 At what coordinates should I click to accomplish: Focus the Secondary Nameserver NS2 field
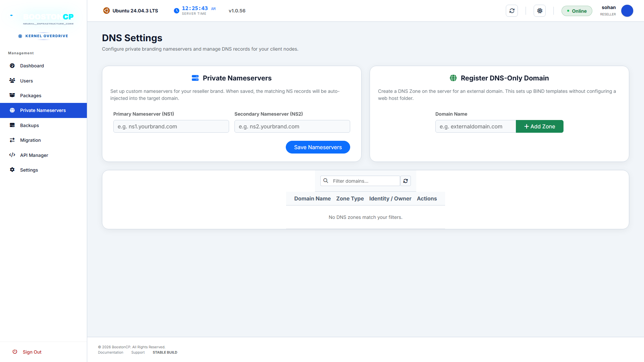pos(292,126)
